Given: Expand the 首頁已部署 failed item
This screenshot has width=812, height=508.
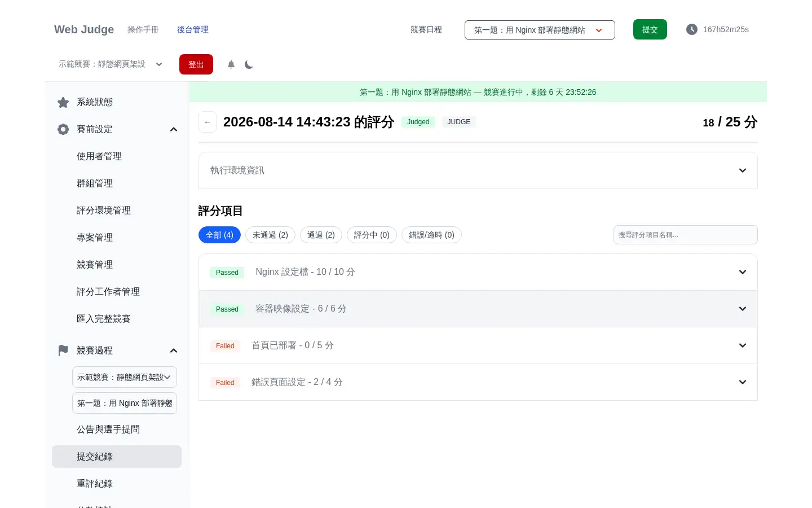Looking at the screenshot, I should click(478, 345).
